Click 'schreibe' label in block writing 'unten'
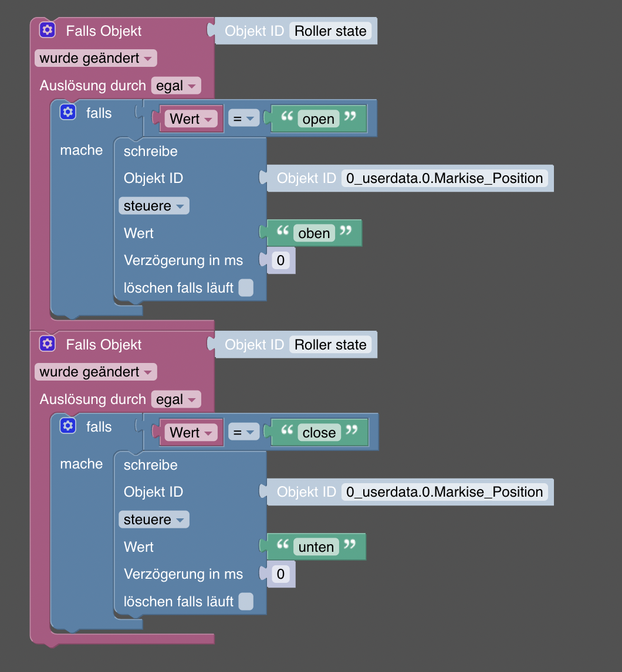Screen dimensions: 622x672 [x=151, y=465]
